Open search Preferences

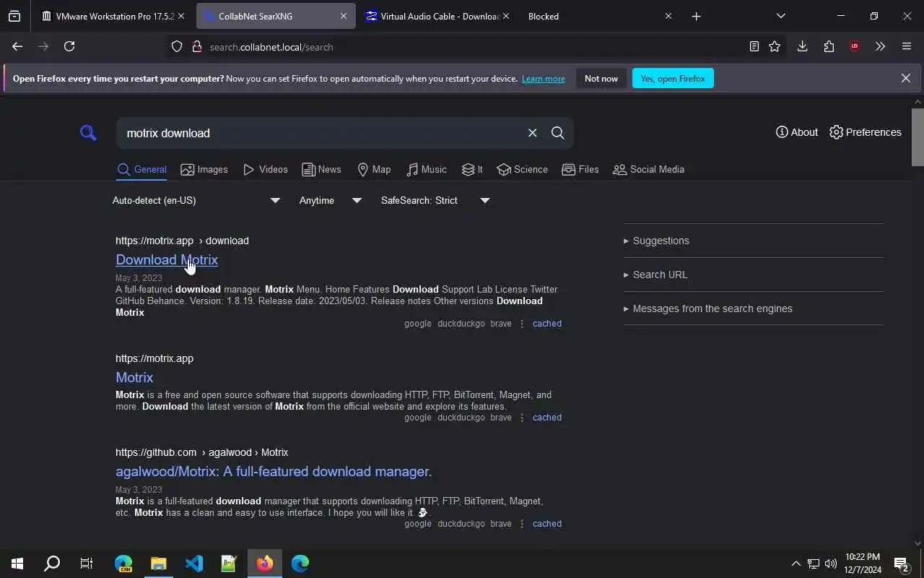866,132
